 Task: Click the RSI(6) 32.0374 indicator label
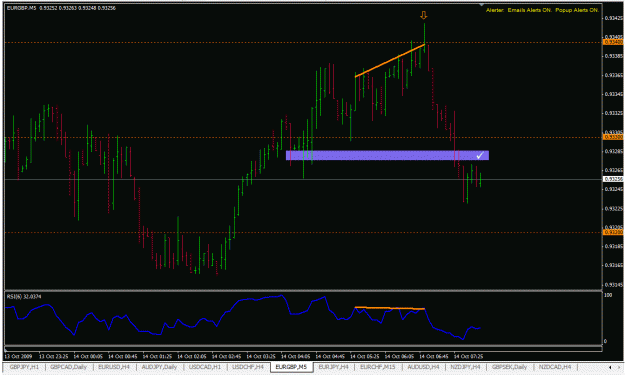tap(24, 296)
